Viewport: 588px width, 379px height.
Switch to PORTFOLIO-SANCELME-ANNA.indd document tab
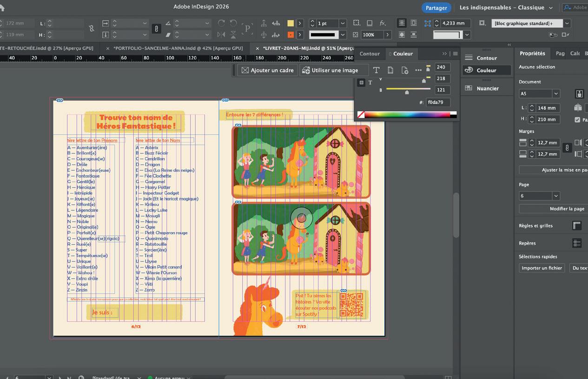pyautogui.click(x=178, y=48)
